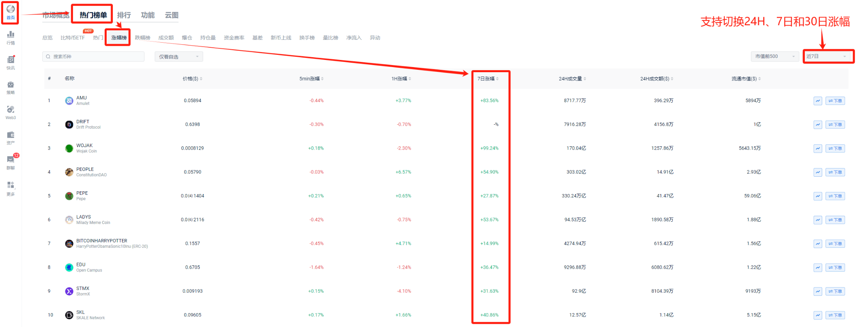Click the SKL SKALE Network coin logo
Image resolution: width=868 pixels, height=327 pixels.
tap(69, 315)
